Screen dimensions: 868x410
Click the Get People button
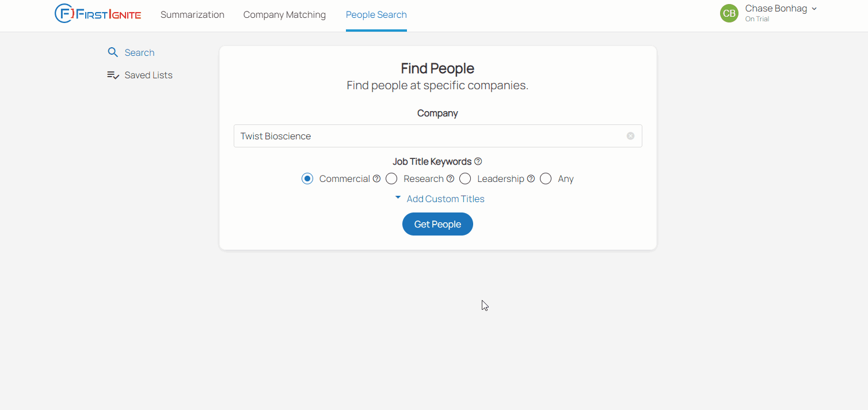tap(437, 224)
